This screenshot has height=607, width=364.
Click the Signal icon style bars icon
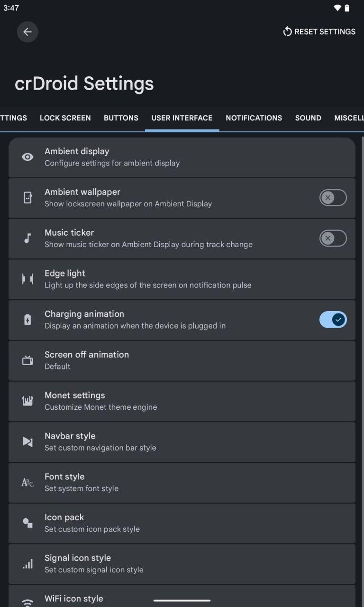click(x=27, y=563)
